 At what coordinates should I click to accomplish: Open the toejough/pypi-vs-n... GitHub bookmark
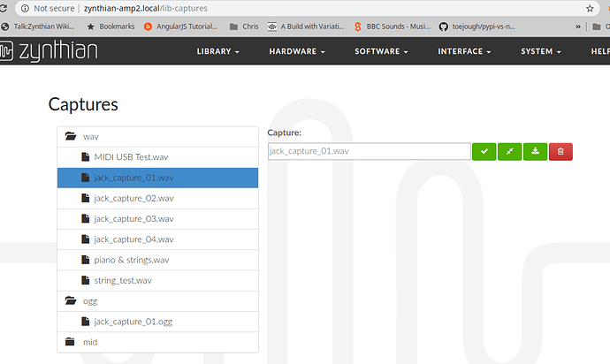(477, 27)
